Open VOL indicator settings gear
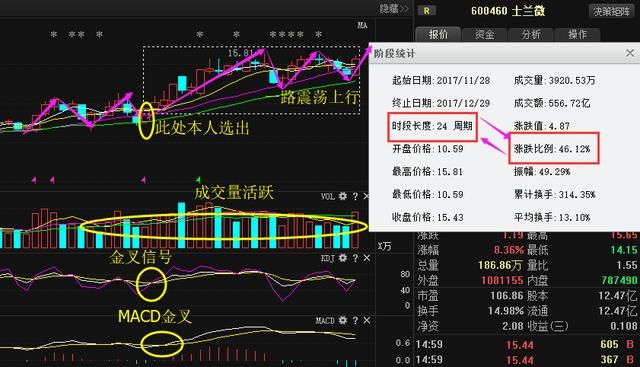This screenshot has height=367, width=640. [342, 196]
